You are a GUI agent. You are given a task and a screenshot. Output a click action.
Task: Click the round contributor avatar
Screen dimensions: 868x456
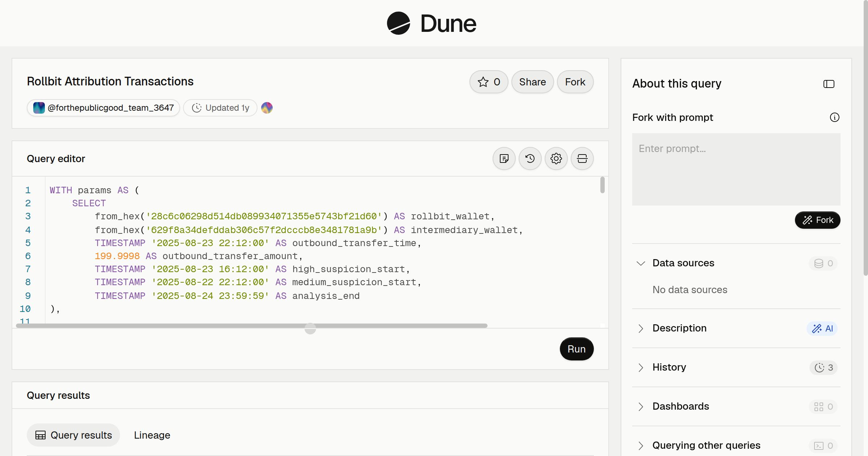(x=267, y=108)
